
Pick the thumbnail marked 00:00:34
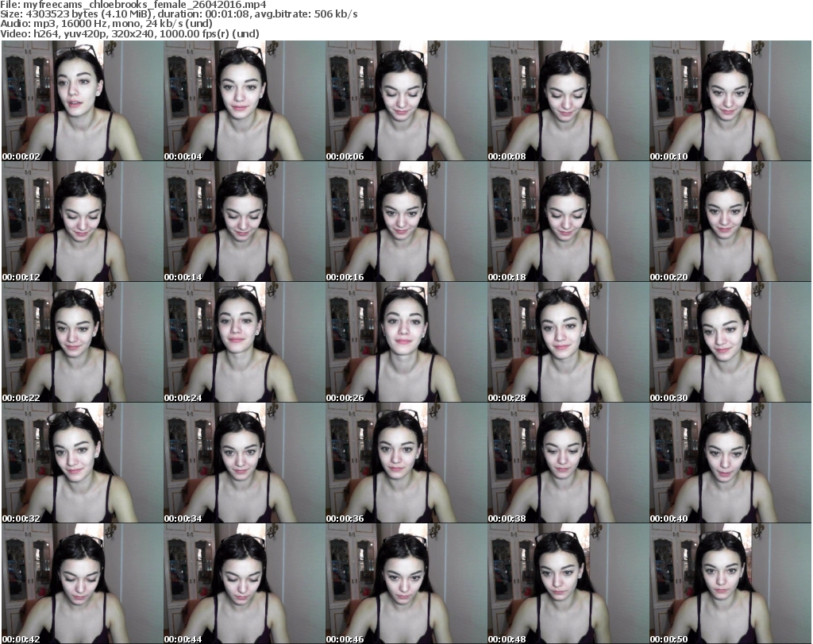[x=245, y=463]
